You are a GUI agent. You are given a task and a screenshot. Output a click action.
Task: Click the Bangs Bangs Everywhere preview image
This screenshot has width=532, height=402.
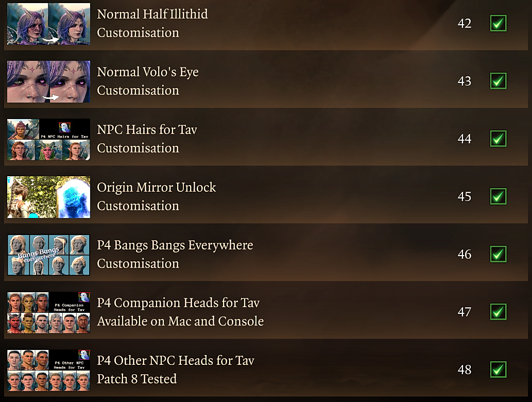pyautogui.click(x=48, y=255)
